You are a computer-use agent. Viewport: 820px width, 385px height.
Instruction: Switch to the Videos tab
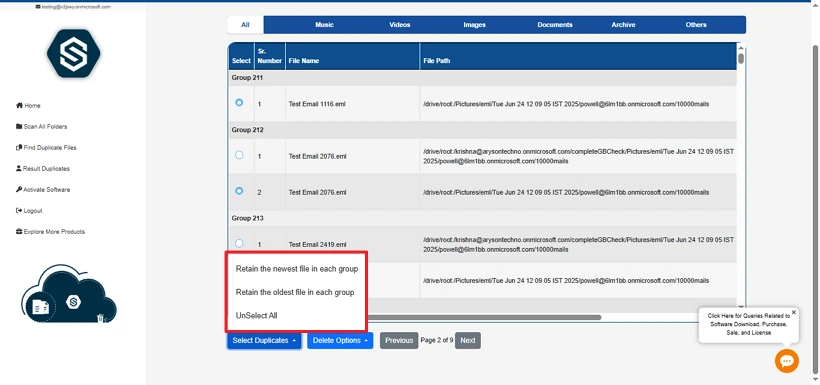[400, 25]
